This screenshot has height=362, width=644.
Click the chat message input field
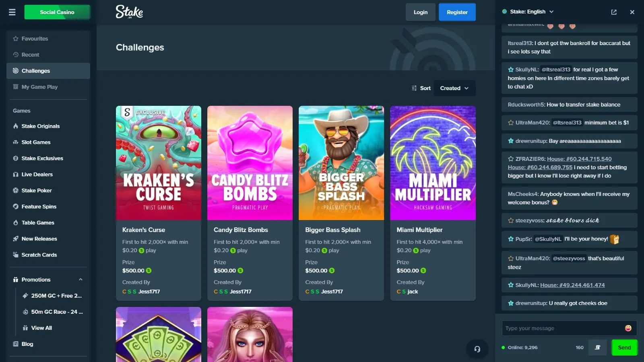563,328
